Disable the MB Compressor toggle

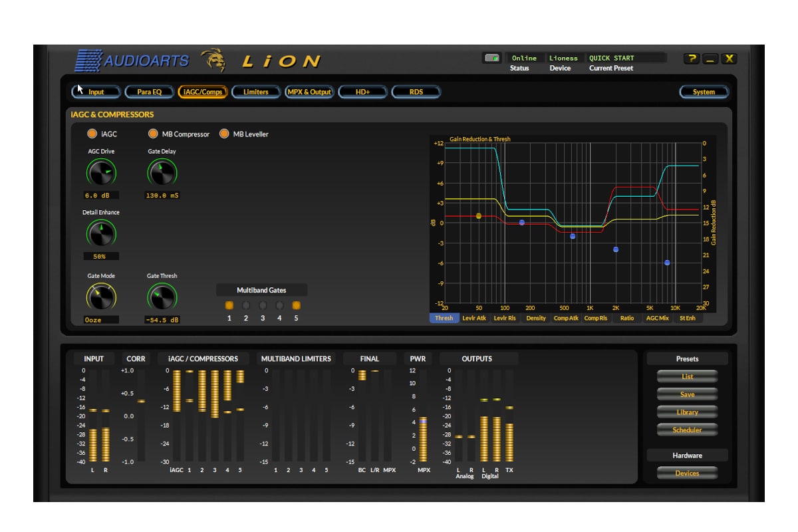(153, 134)
